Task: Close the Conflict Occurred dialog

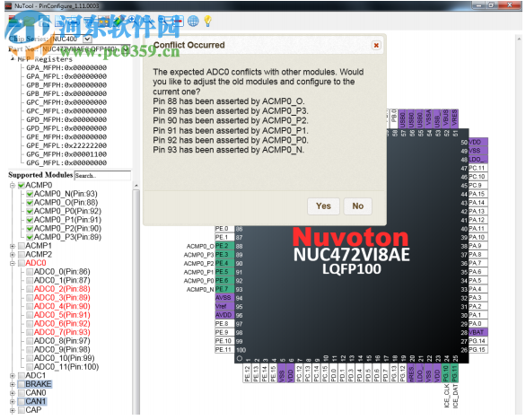Action: click(376, 45)
